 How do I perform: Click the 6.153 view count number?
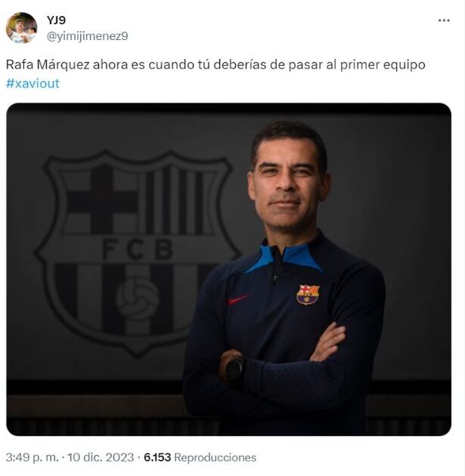coord(157,457)
